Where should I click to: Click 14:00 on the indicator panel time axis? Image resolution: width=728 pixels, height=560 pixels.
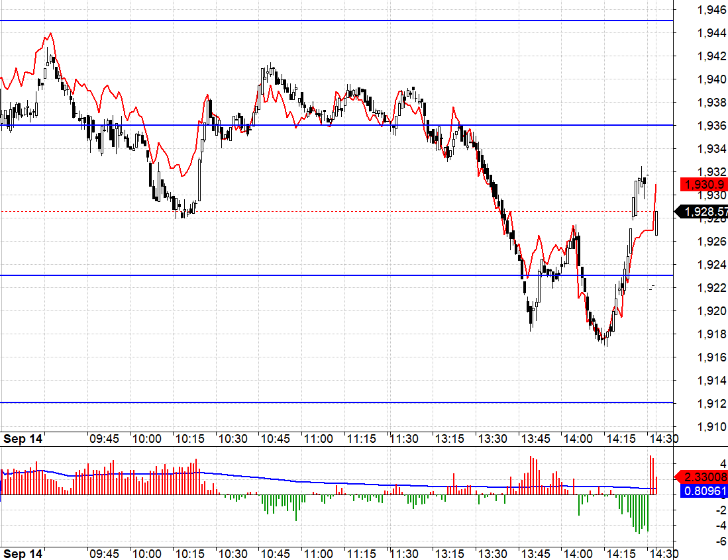[x=578, y=554]
